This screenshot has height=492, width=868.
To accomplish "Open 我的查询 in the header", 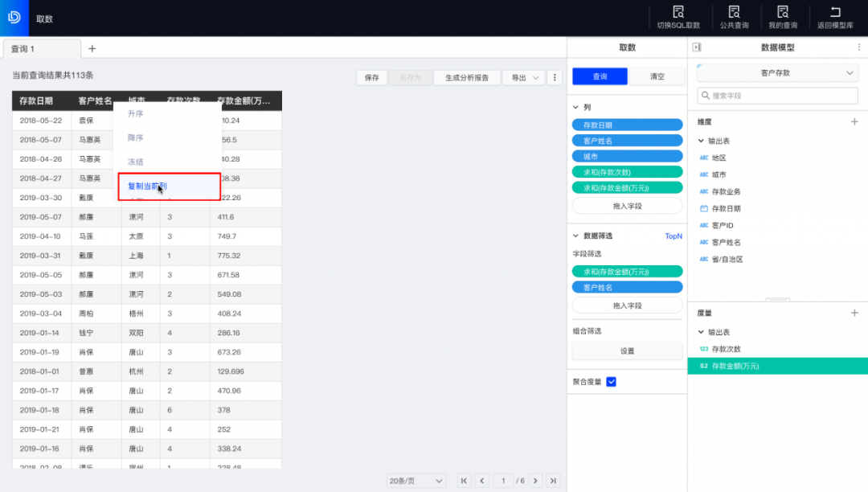I will point(783,12).
